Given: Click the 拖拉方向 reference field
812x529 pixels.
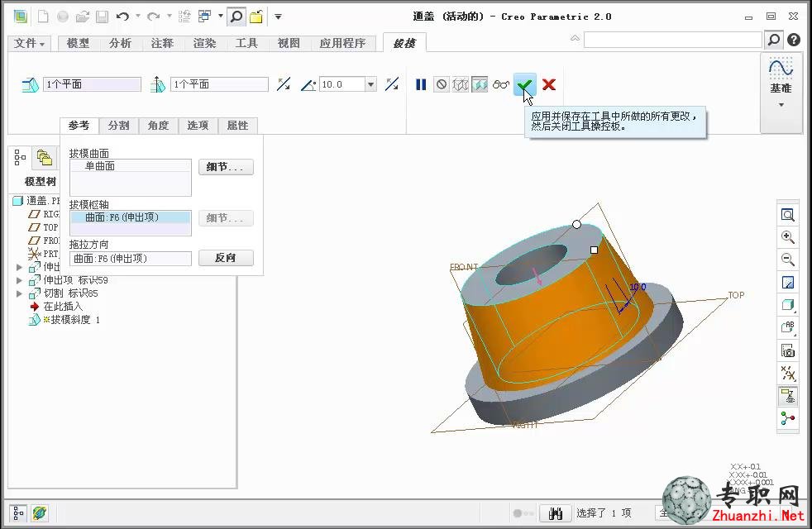Looking at the screenshot, I should 131,258.
